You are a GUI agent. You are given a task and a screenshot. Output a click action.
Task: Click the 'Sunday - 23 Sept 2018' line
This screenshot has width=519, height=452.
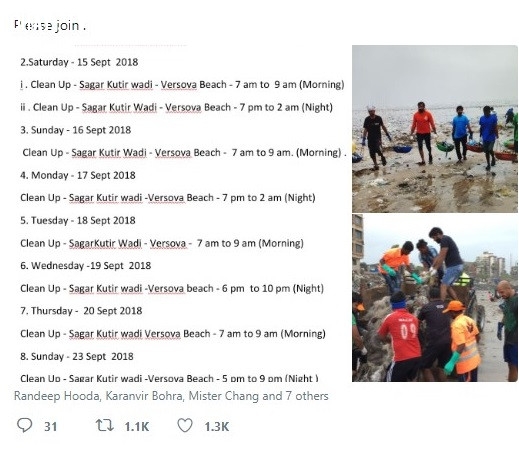coord(77,356)
